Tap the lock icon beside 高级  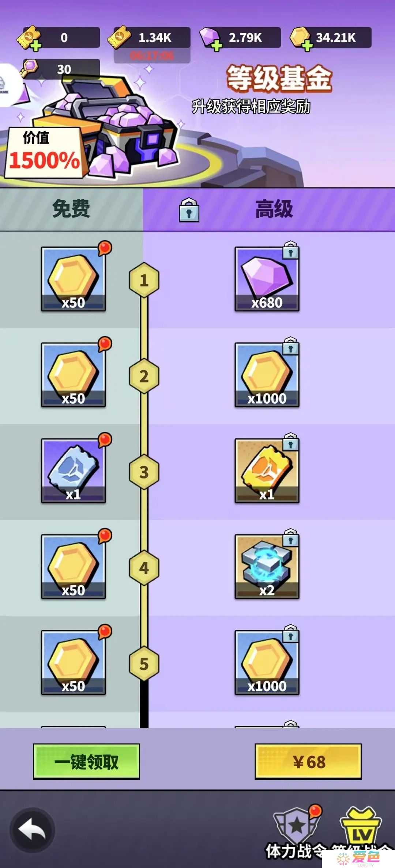click(x=189, y=210)
